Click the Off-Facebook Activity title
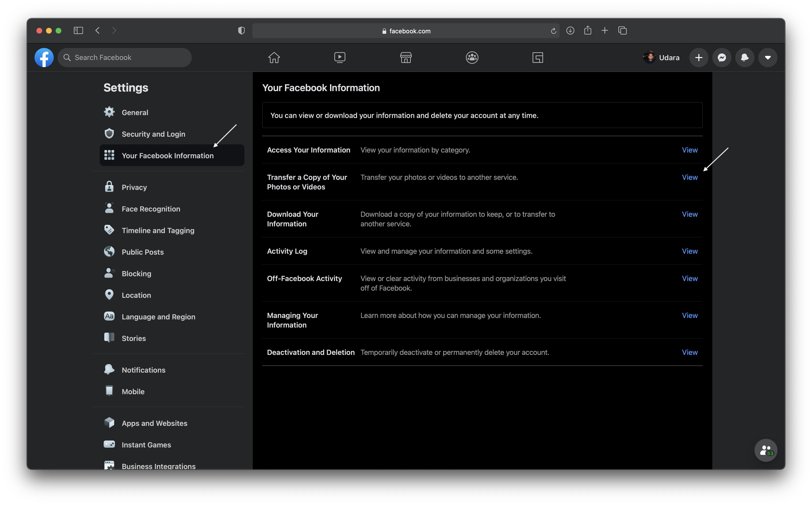 click(304, 279)
